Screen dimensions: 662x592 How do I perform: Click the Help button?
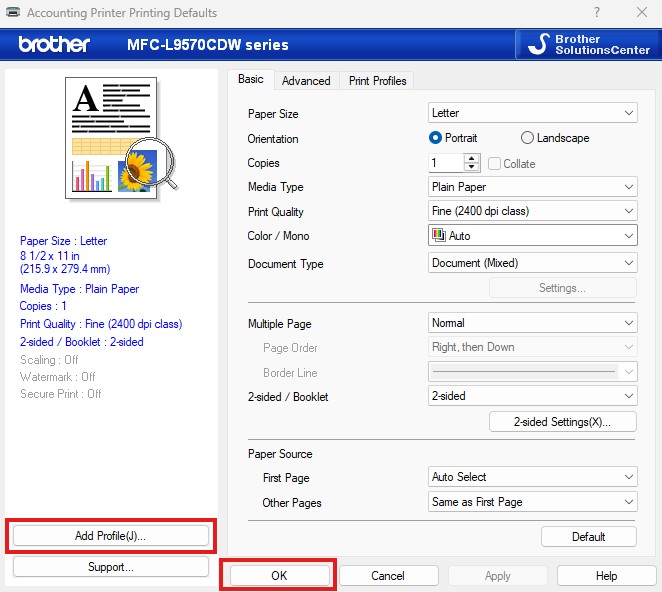[x=606, y=576]
